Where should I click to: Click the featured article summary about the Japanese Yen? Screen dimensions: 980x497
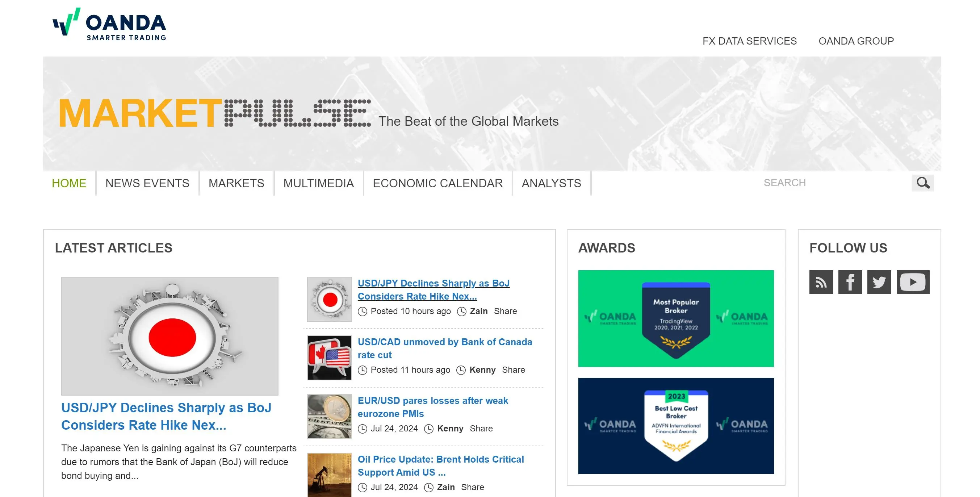tap(179, 462)
